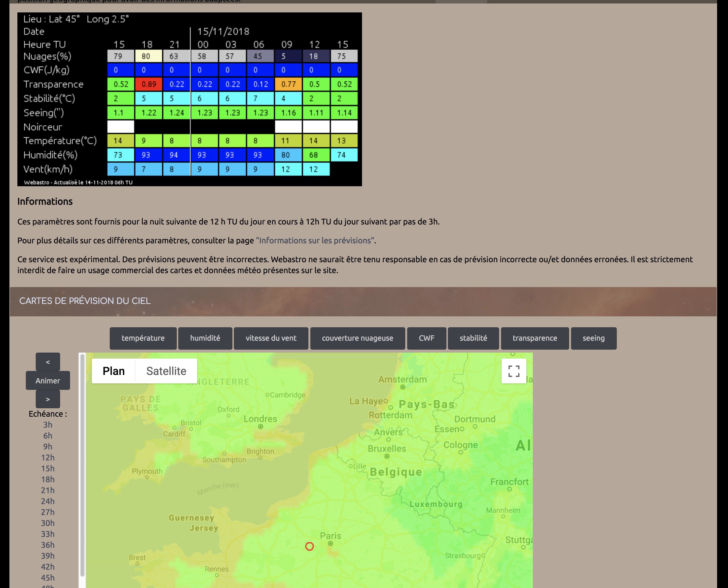Image resolution: width=728 pixels, height=588 pixels.
Task: Toggle fullscreen map view icon
Action: click(x=514, y=371)
